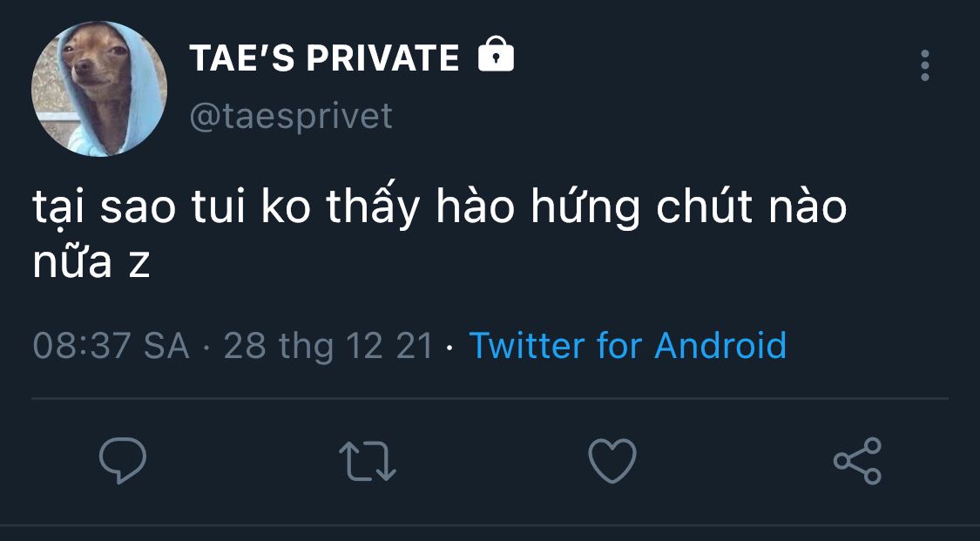
Task: Click the first line of tweet text
Action: point(440,210)
